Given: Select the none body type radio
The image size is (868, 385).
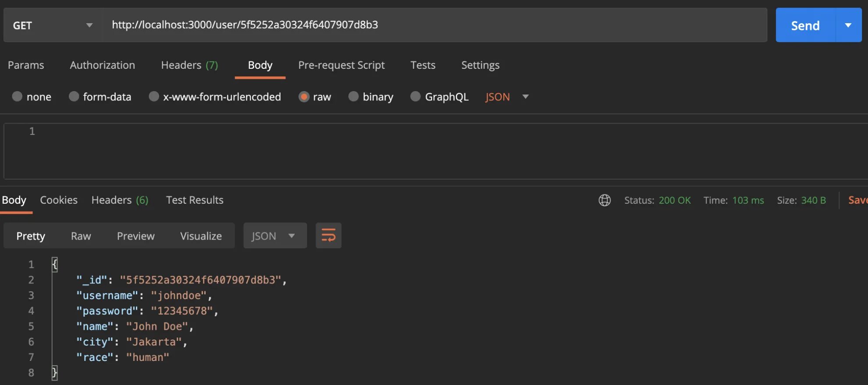Looking at the screenshot, I should (x=17, y=96).
